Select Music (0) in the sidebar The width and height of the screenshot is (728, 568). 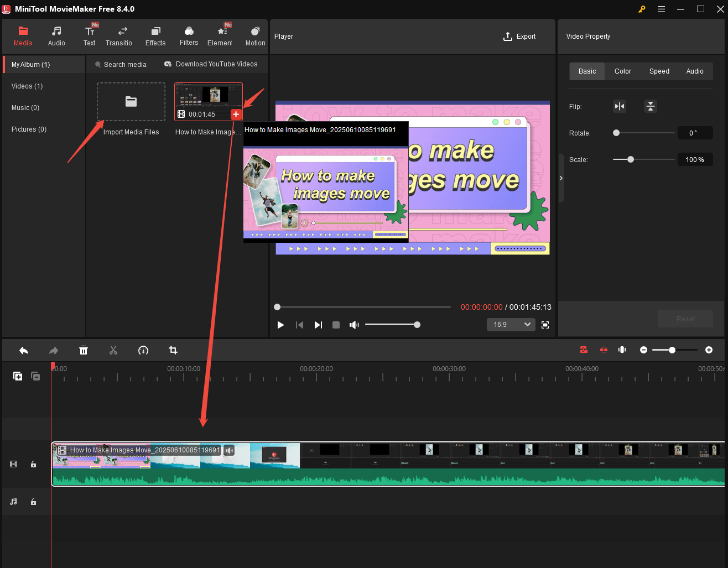pyautogui.click(x=26, y=107)
